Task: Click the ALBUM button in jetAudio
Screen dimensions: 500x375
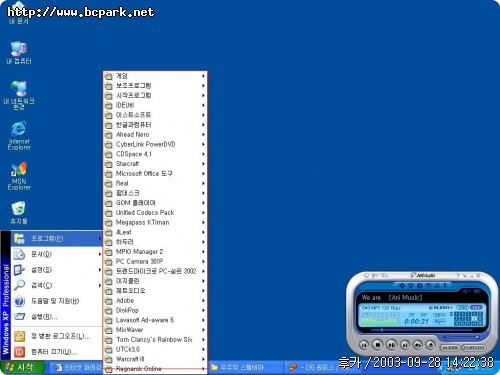Action: [450, 348]
